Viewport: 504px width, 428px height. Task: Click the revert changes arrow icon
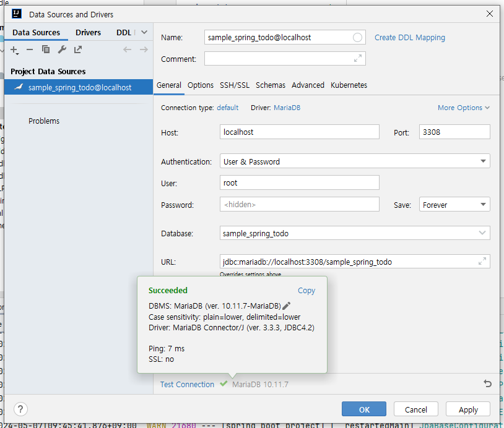pos(487,383)
